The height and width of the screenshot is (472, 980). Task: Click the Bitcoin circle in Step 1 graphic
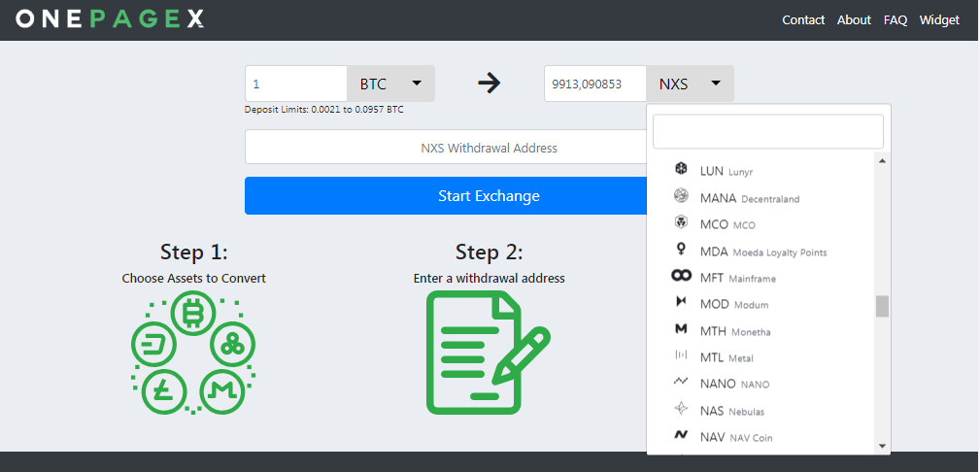(x=192, y=315)
